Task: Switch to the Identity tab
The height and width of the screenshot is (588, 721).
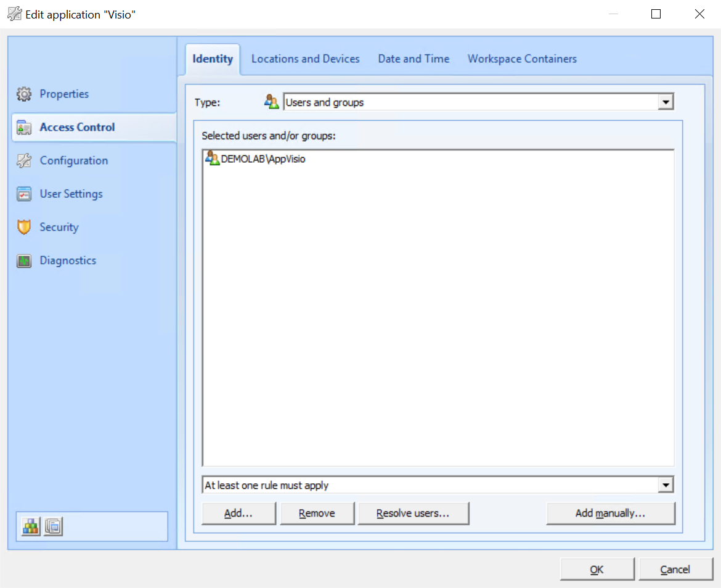Action: [x=213, y=59]
